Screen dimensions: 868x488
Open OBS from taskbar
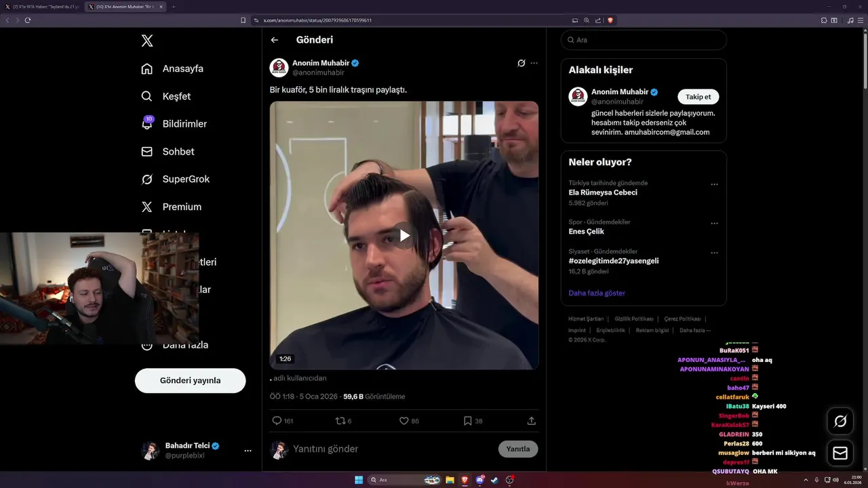(510, 480)
